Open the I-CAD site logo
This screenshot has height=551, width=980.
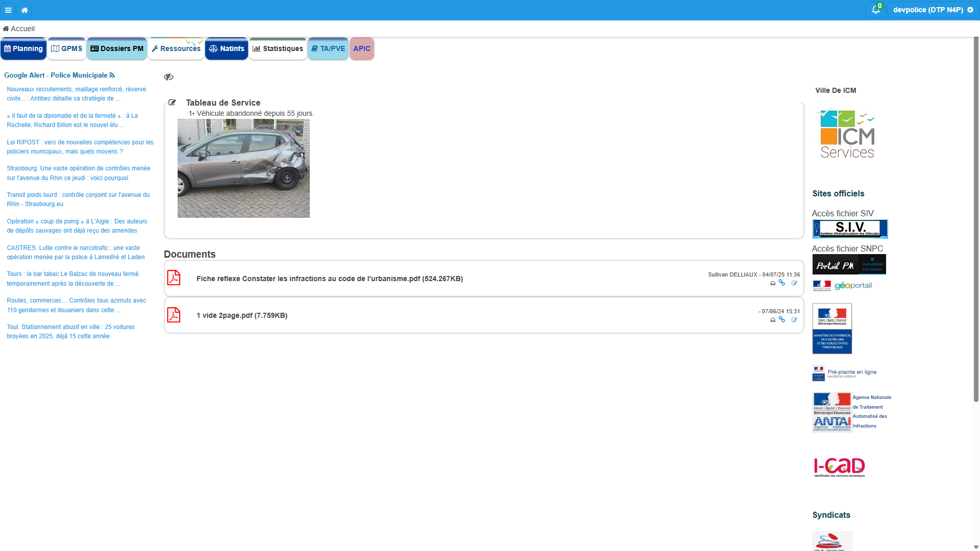pyautogui.click(x=839, y=467)
